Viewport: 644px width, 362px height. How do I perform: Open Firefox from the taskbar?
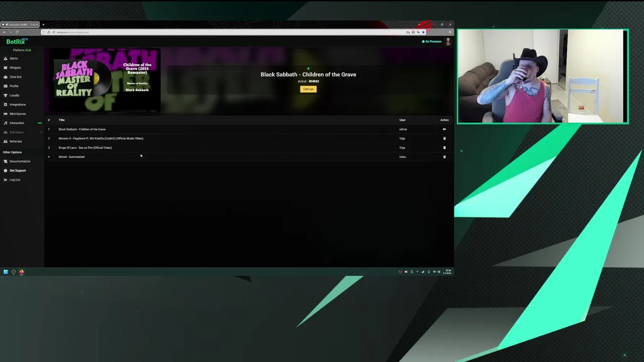click(21, 272)
